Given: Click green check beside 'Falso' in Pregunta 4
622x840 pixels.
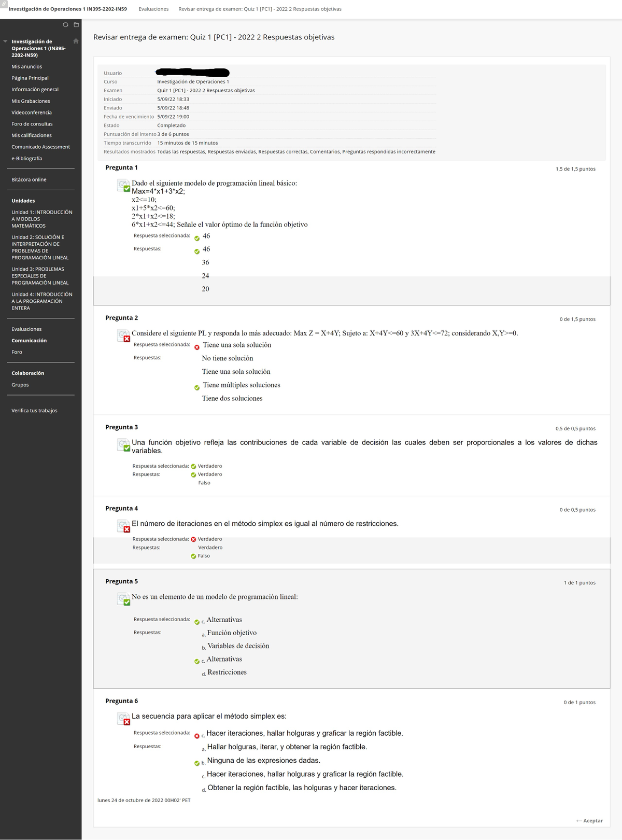Looking at the screenshot, I should click(193, 556).
